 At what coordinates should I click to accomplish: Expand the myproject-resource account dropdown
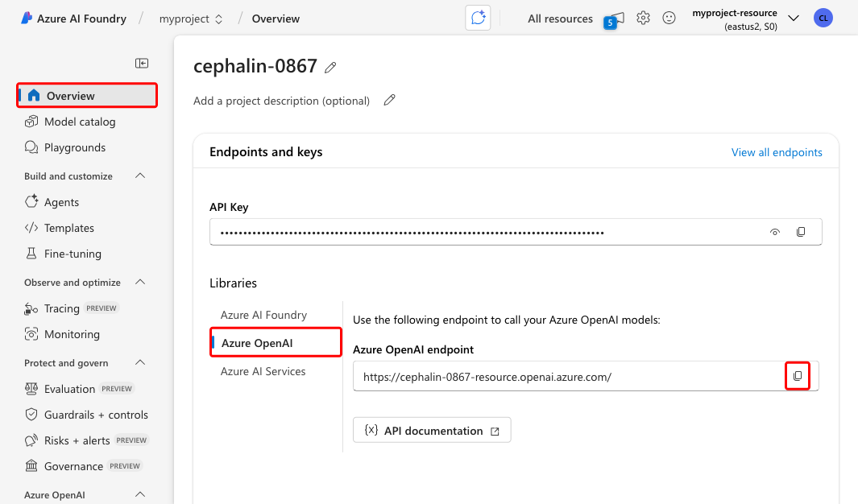(x=793, y=19)
